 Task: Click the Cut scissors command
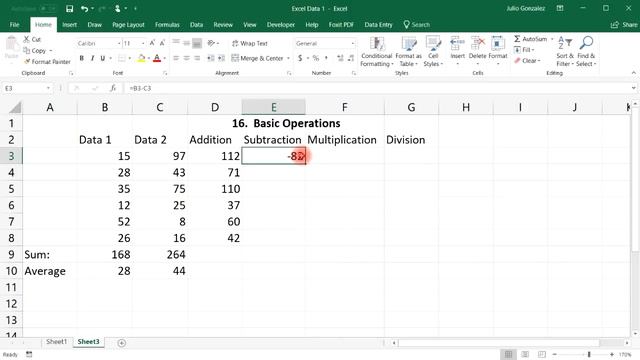pyautogui.click(x=32, y=39)
